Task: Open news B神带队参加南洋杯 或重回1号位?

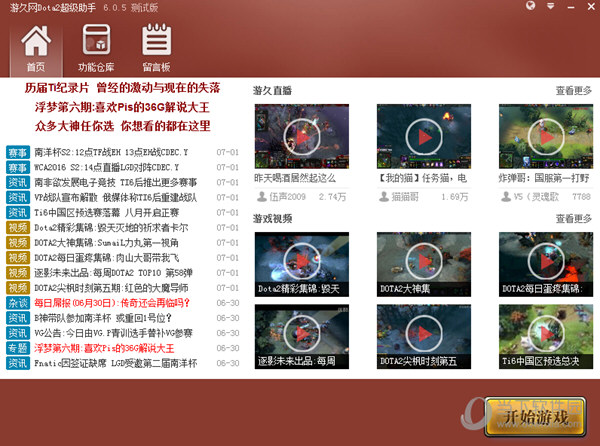Action: (103, 318)
